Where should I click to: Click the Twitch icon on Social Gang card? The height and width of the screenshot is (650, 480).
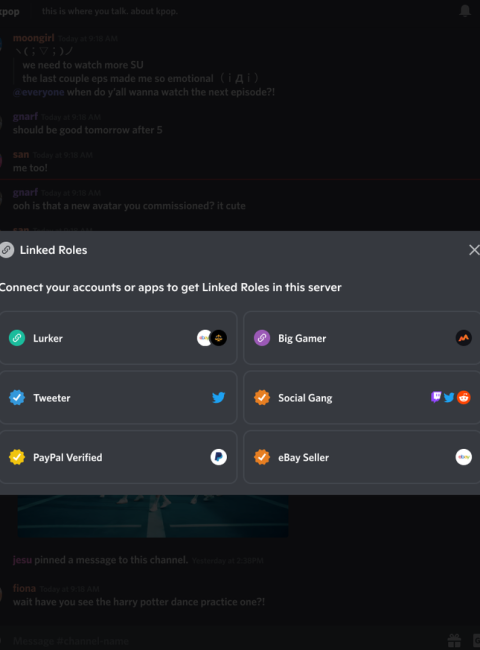[x=436, y=397]
